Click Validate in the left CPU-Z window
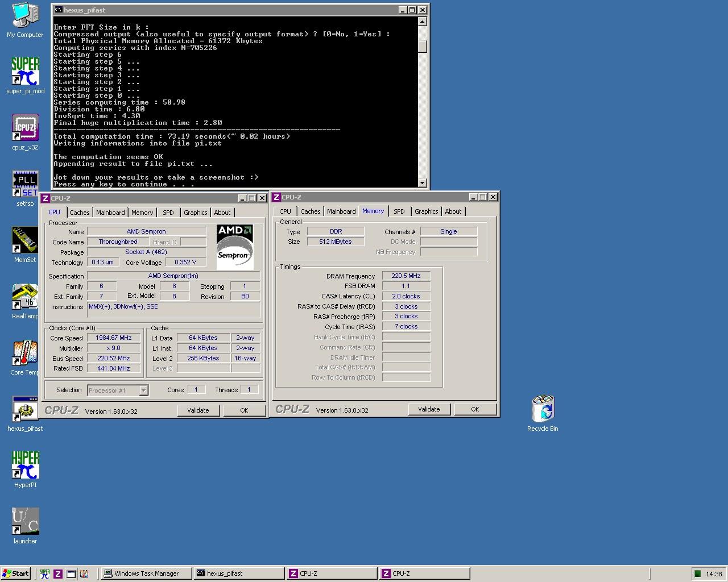Image resolution: width=728 pixels, height=582 pixels. [198, 410]
